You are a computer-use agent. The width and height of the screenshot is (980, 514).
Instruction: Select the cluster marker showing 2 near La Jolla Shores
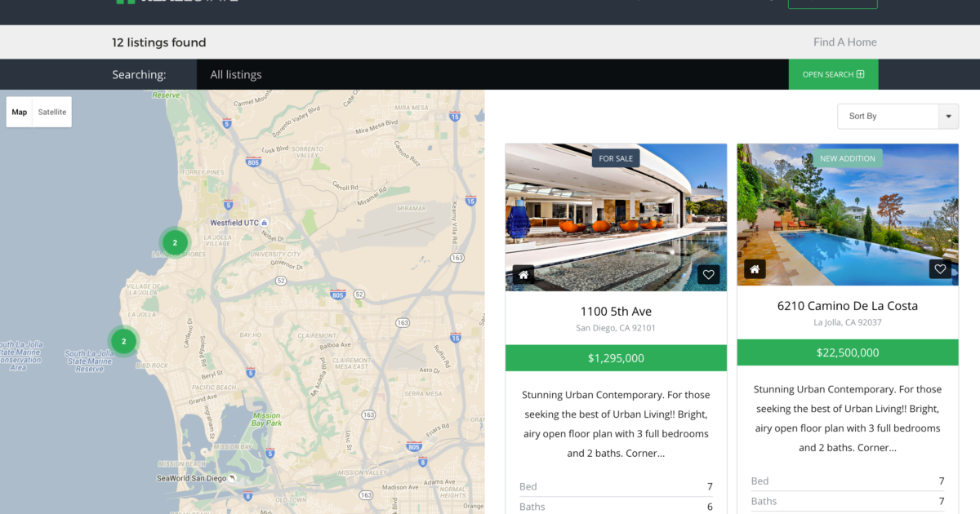175,241
